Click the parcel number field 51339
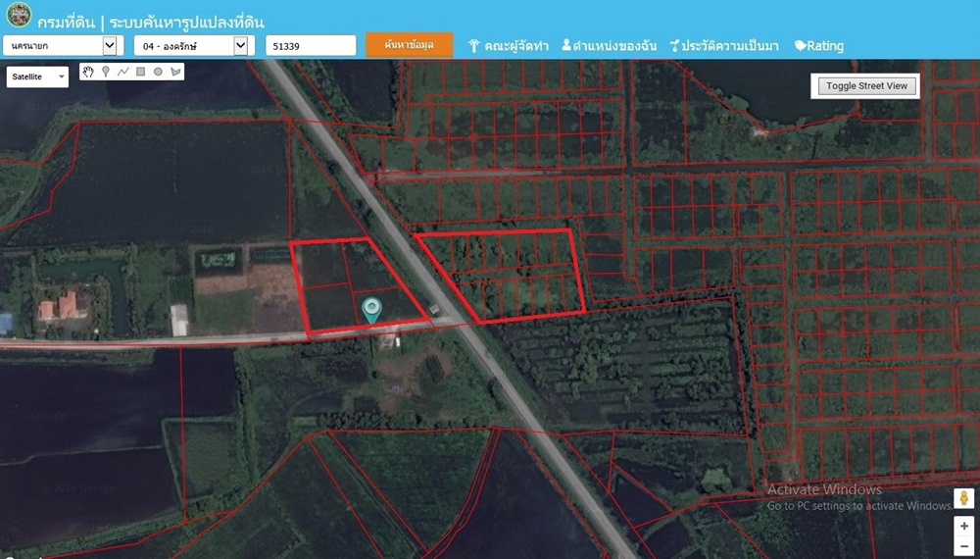Screen dimensions: 980x559 (x=311, y=46)
